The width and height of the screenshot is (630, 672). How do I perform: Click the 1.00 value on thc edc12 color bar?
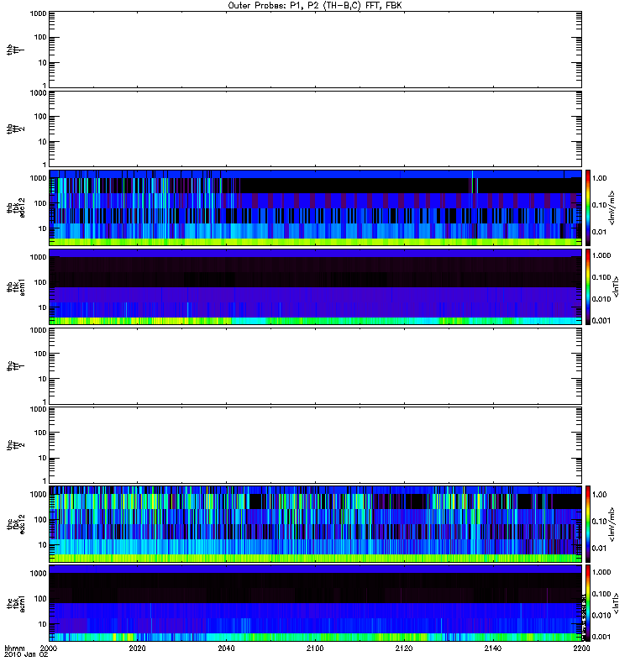(x=600, y=495)
